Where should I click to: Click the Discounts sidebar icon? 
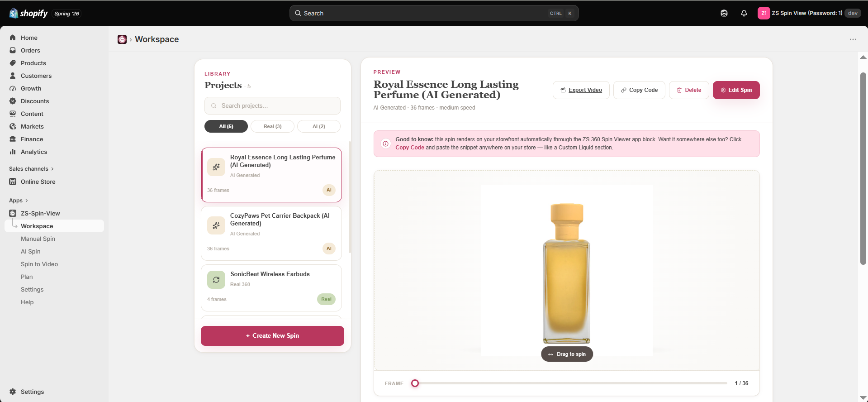pos(13,101)
